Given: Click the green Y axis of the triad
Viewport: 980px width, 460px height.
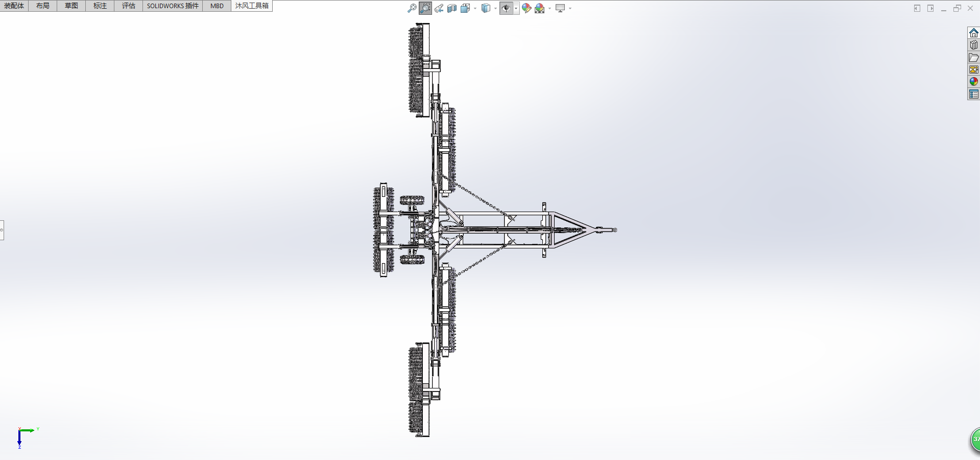Looking at the screenshot, I should (x=28, y=430).
